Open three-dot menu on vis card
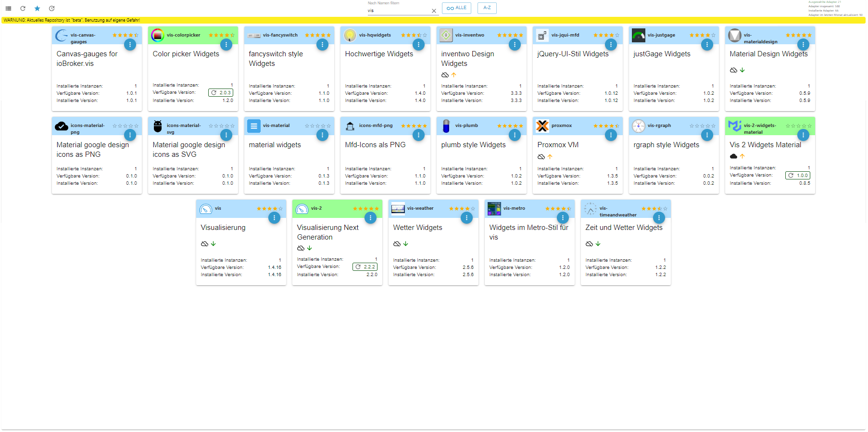The width and height of the screenshot is (868, 432). pyautogui.click(x=274, y=218)
